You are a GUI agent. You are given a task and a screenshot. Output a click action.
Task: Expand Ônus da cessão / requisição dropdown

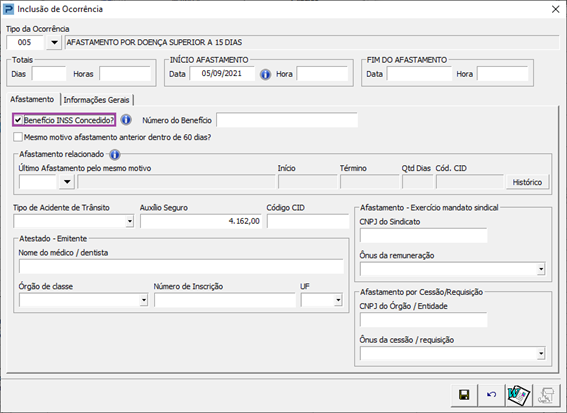click(x=541, y=353)
